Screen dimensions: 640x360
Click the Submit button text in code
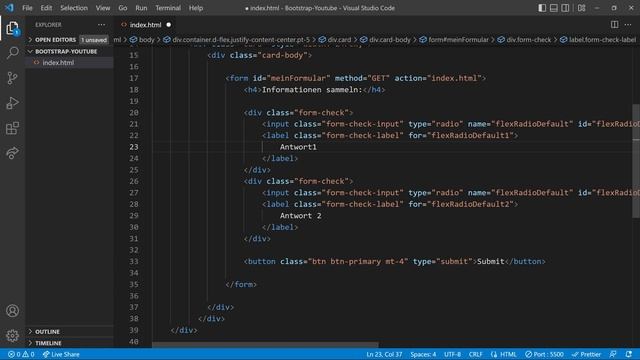491,261
